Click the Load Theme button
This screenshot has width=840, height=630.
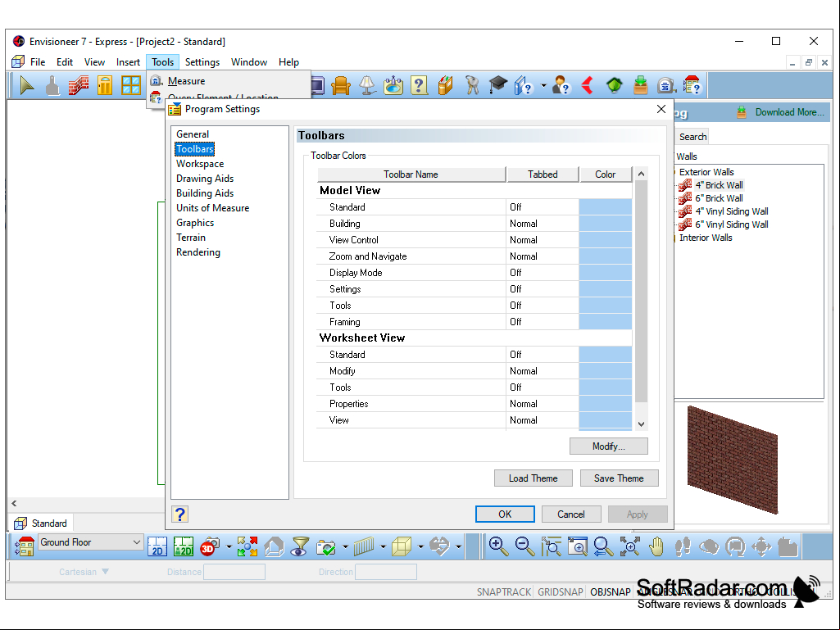(533, 478)
